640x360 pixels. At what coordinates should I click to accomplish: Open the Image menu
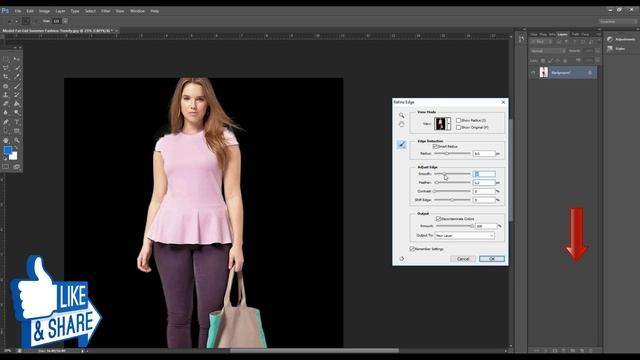coord(44,11)
